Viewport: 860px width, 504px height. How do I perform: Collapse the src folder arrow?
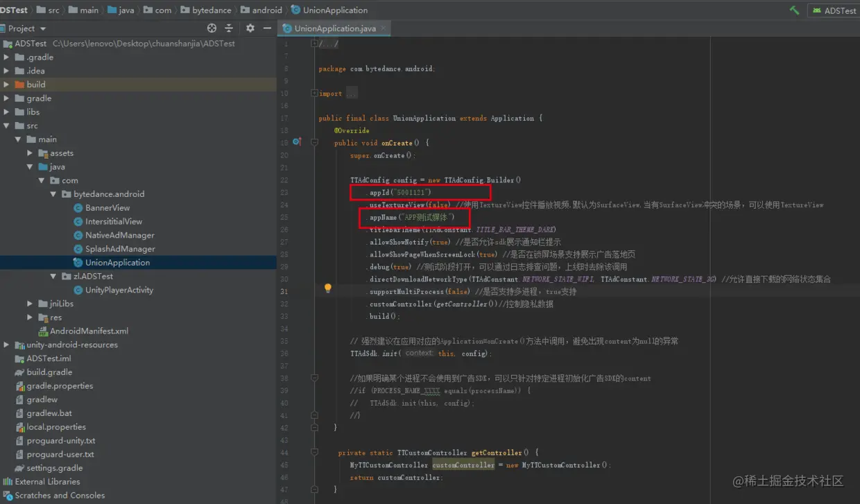click(x=6, y=126)
